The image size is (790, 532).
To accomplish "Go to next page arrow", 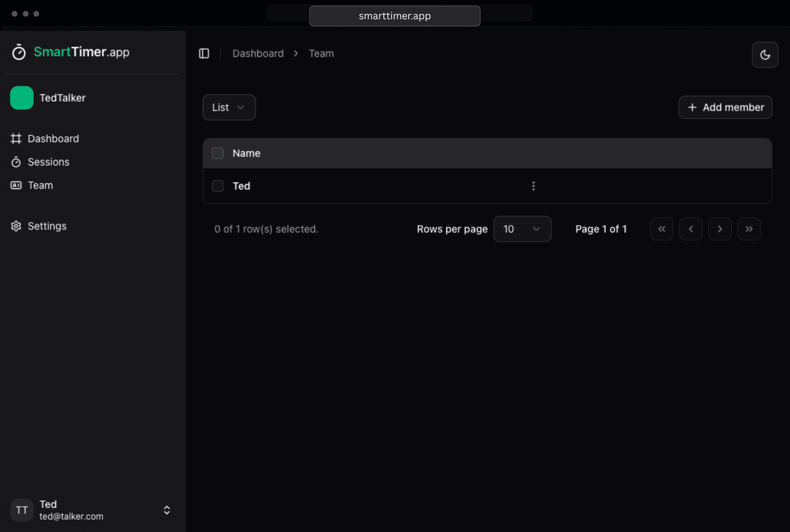I will (x=720, y=229).
